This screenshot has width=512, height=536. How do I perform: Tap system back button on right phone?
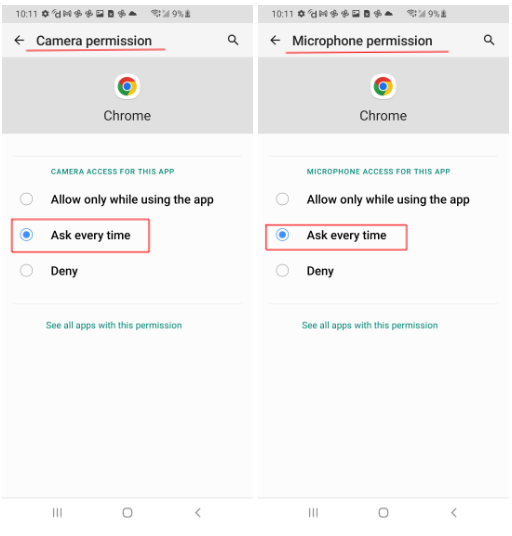(x=454, y=512)
